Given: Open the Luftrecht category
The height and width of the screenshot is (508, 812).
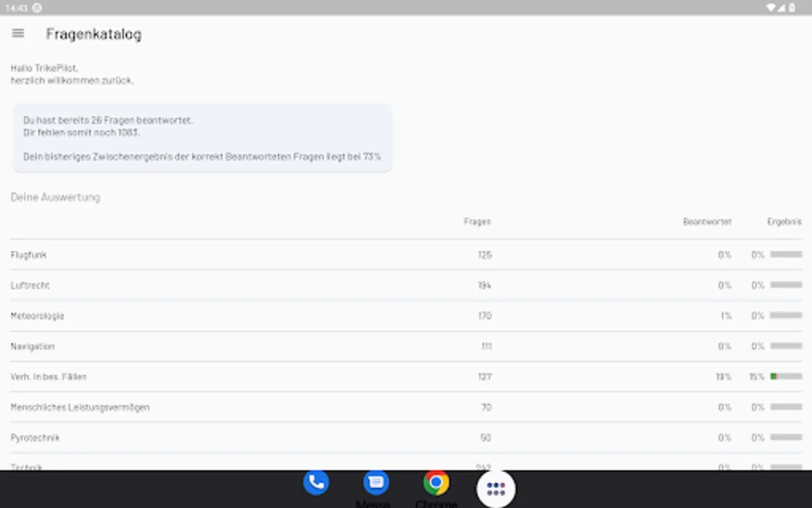Looking at the screenshot, I should click(406, 285).
